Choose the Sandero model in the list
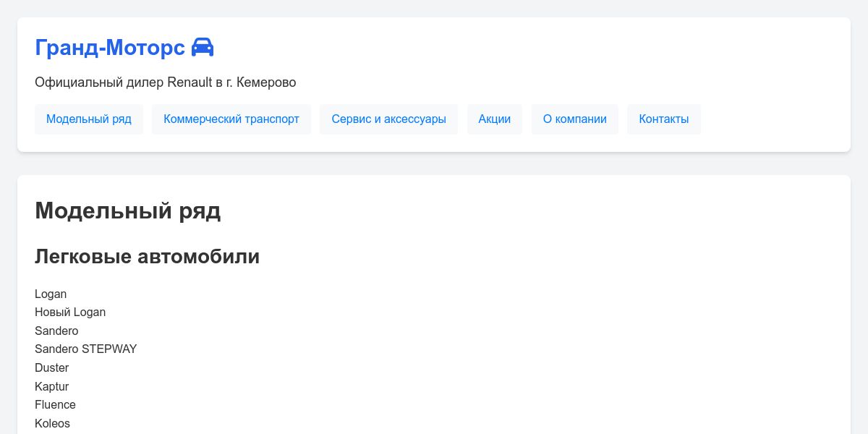The height and width of the screenshot is (434, 868). tap(56, 331)
